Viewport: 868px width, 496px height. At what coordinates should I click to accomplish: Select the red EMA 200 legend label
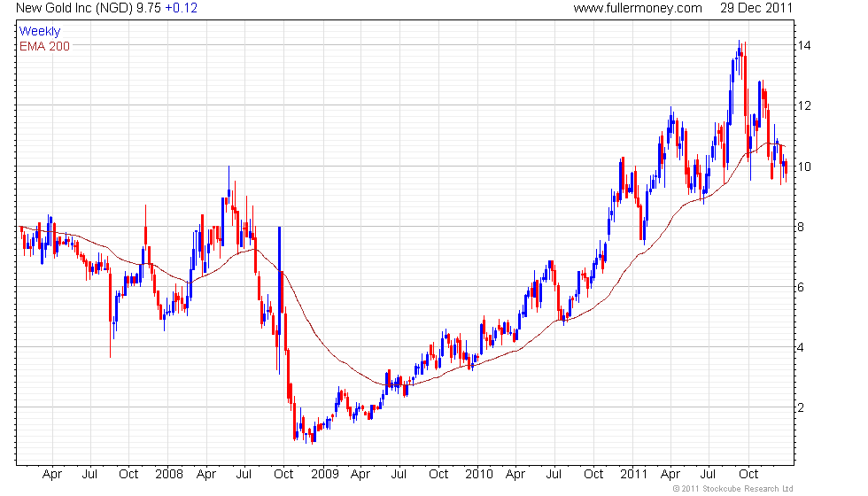tap(45, 46)
